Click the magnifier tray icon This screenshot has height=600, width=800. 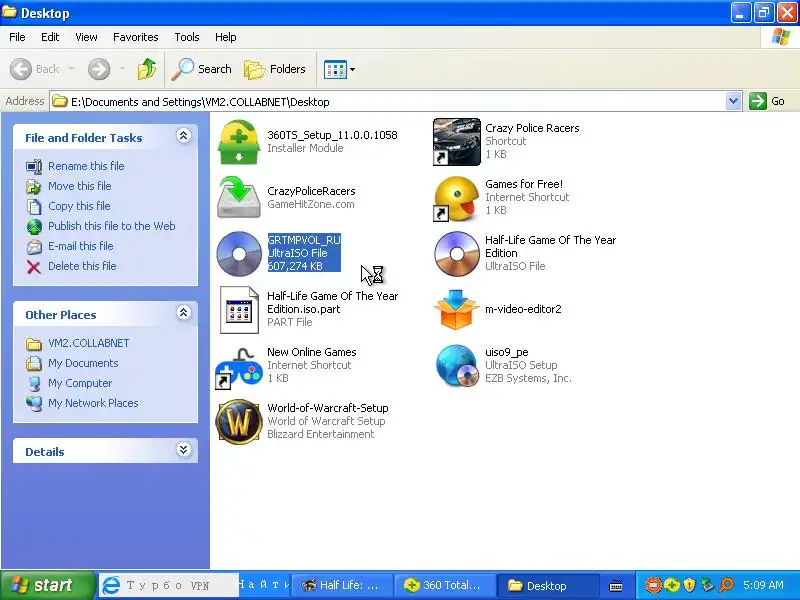[x=726, y=585]
